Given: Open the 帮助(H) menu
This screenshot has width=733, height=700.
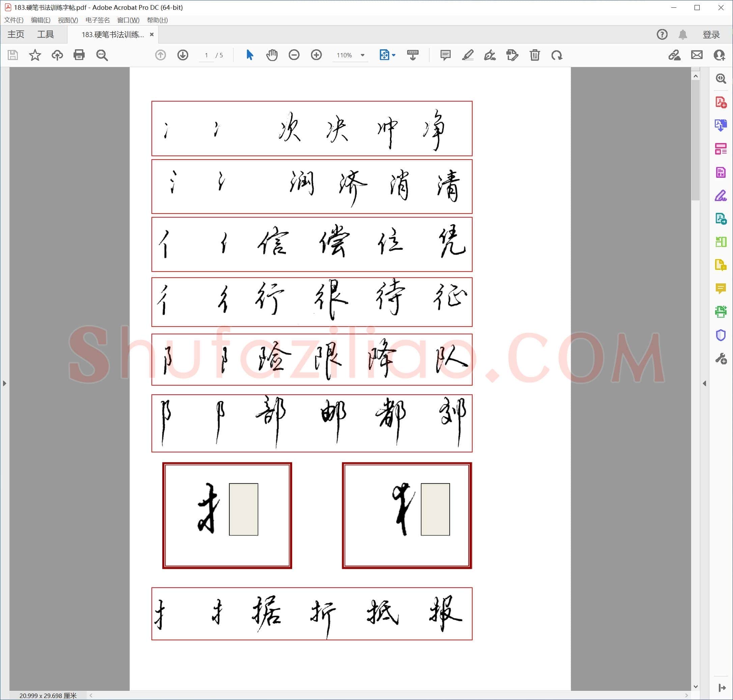Looking at the screenshot, I should coord(157,20).
